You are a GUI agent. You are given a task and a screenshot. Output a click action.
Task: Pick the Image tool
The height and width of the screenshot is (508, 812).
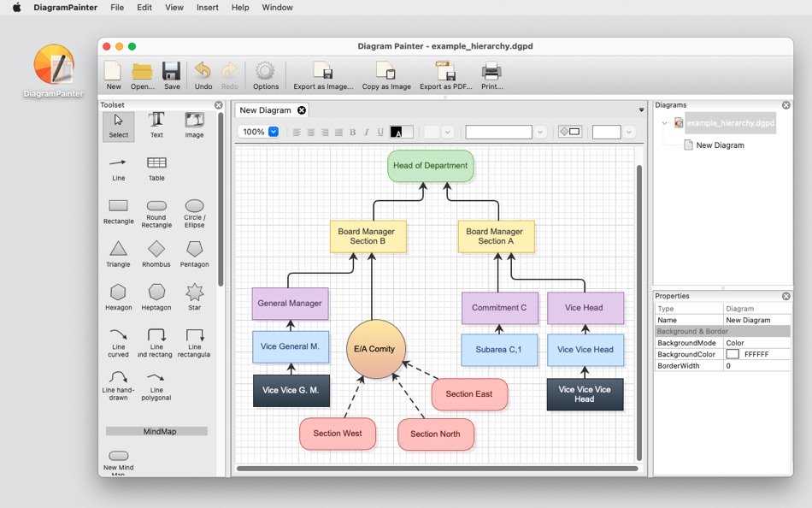194,126
